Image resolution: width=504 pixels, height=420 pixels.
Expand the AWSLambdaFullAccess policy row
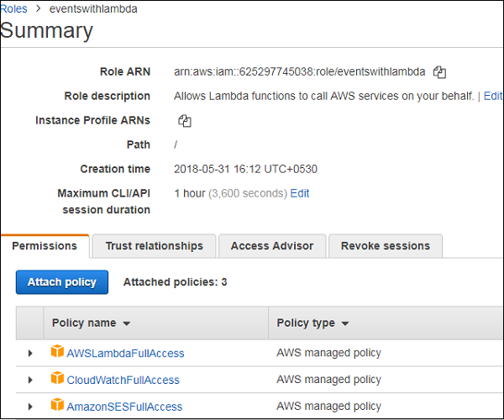click(31, 354)
